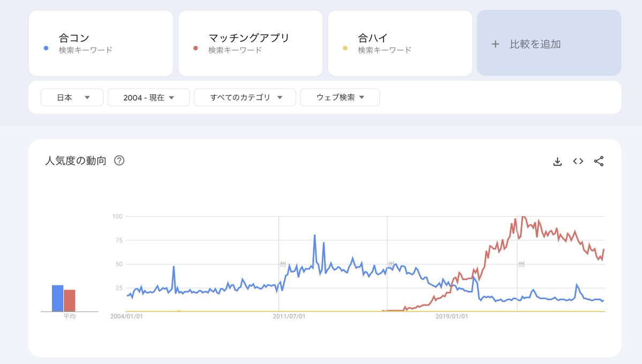Viewport: 642px width, 364px height.
Task: Add a comparison with 比較を追加
Action: click(x=549, y=44)
